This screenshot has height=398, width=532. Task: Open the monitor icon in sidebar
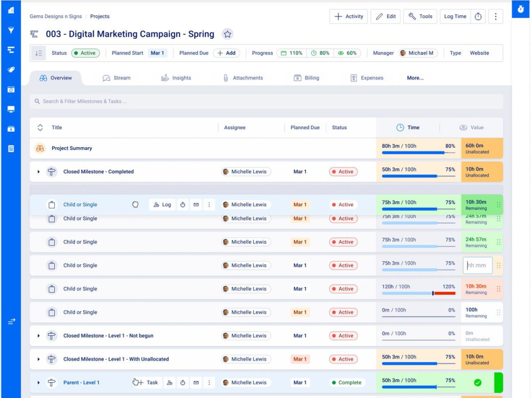[11, 109]
